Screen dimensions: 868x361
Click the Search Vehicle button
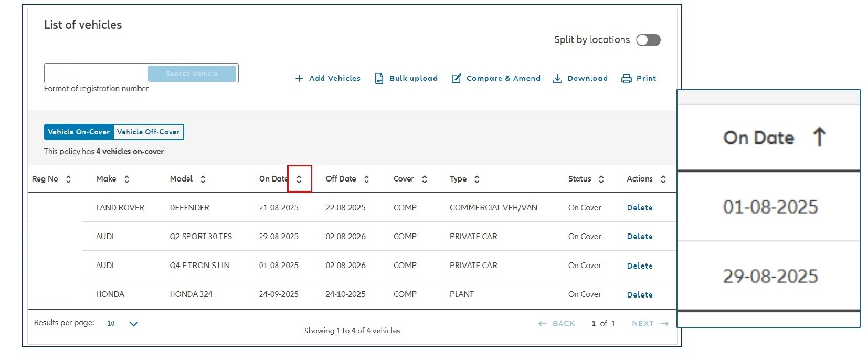click(x=192, y=74)
